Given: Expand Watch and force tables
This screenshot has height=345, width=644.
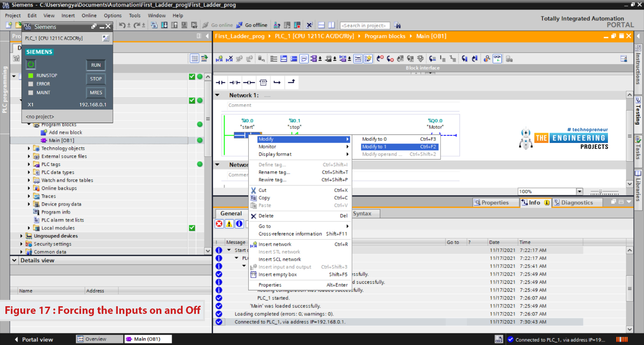Looking at the screenshot, I should (x=29, y=180).
